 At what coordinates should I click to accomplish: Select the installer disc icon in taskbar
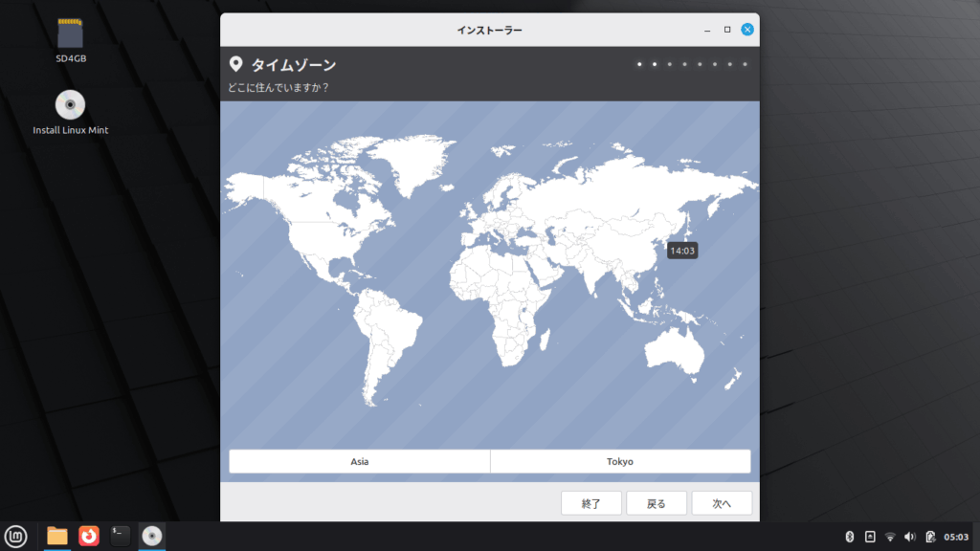(151, 536)
